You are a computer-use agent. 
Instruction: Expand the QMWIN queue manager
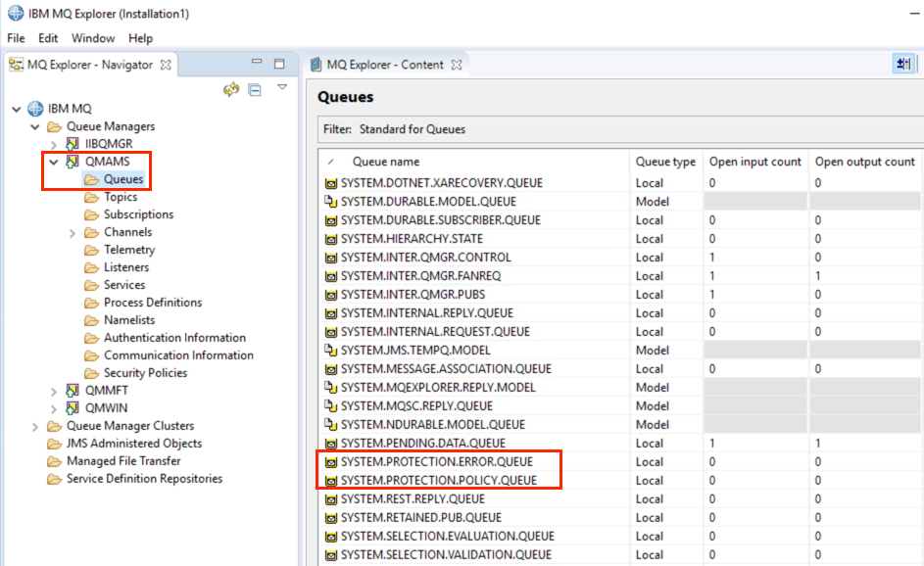pyautogui.click(x=54, y=408)
